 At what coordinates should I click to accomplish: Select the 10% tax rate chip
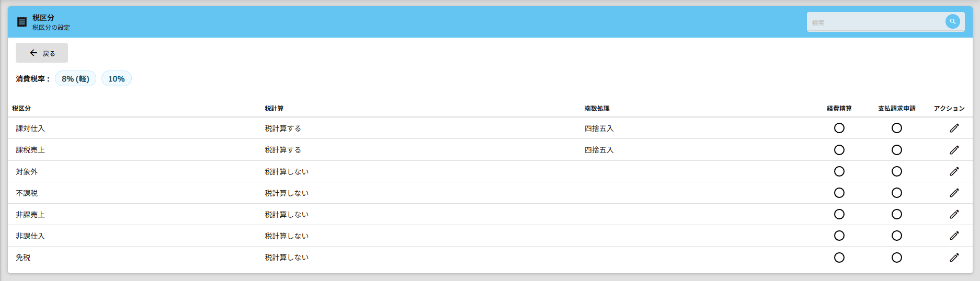(x=116, y=79)
